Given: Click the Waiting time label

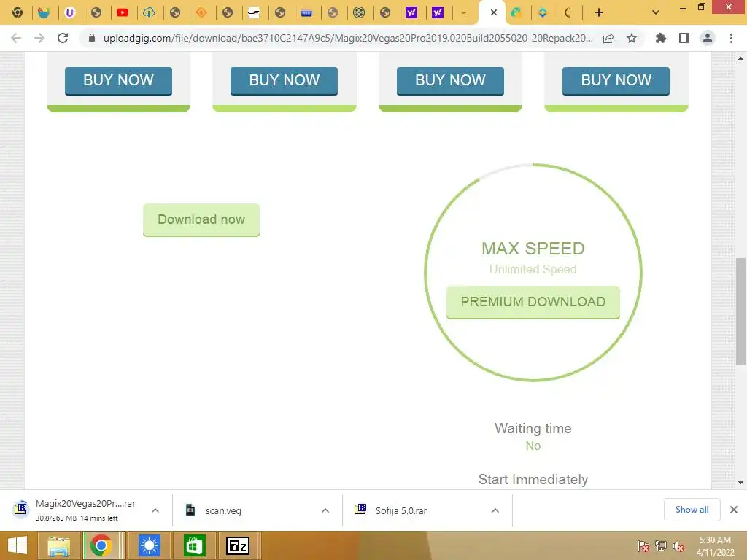Looking at the screenshot, I should point(533,428).
